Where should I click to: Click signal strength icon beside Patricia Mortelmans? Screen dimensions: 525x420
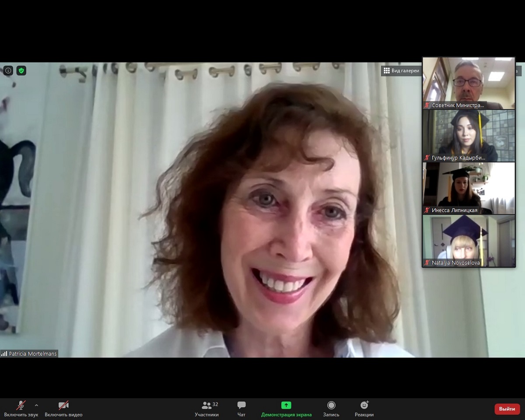(4, 353)
